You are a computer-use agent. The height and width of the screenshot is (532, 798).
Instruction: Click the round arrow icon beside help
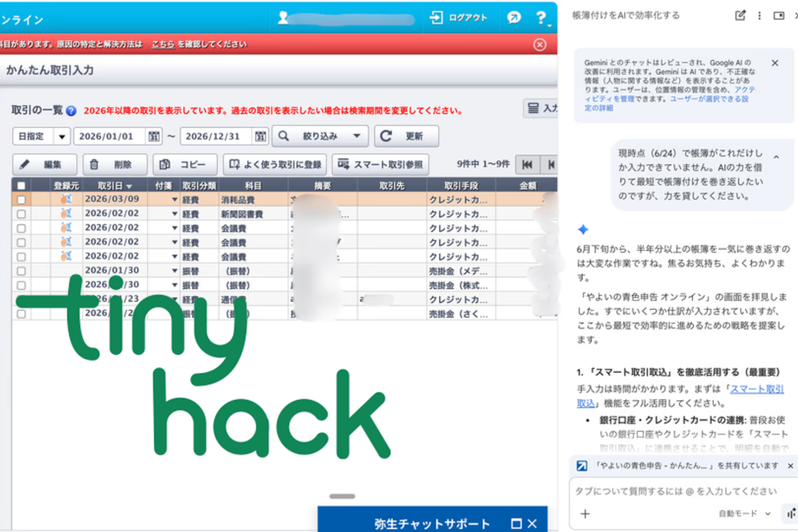pyautogui.click(x=513, y=17)
